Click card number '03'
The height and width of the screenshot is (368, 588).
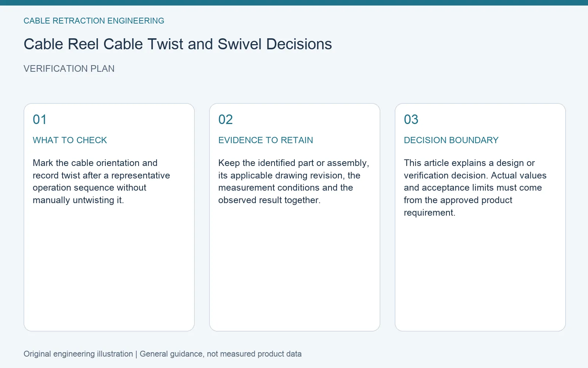point(411,120)
